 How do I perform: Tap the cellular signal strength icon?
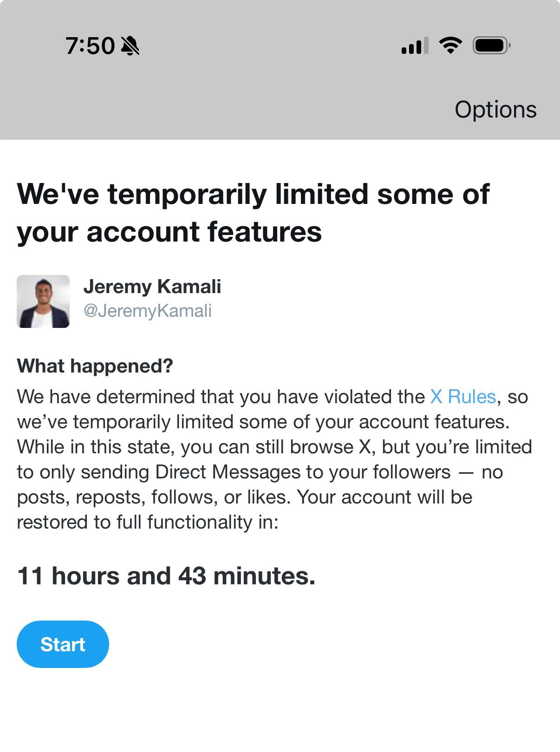pyautogui.click(x=414, y=46)
